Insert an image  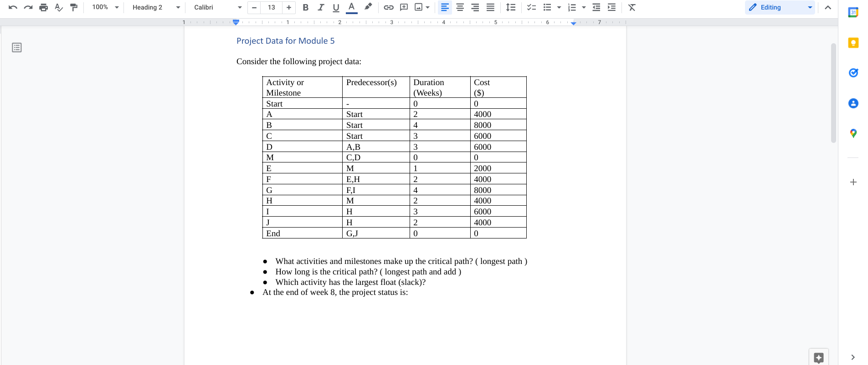(419, 7)
